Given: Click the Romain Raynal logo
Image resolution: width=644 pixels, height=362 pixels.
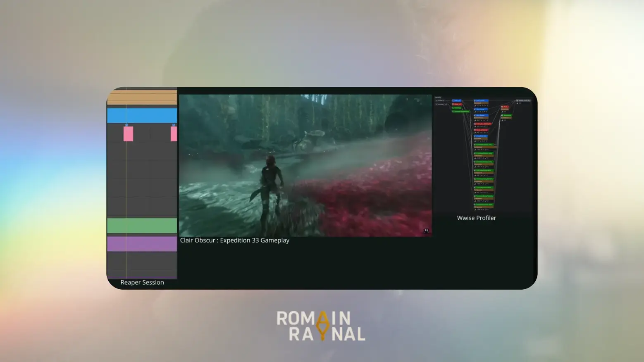Looking at the screenshot, I should (x=321, y=326).
